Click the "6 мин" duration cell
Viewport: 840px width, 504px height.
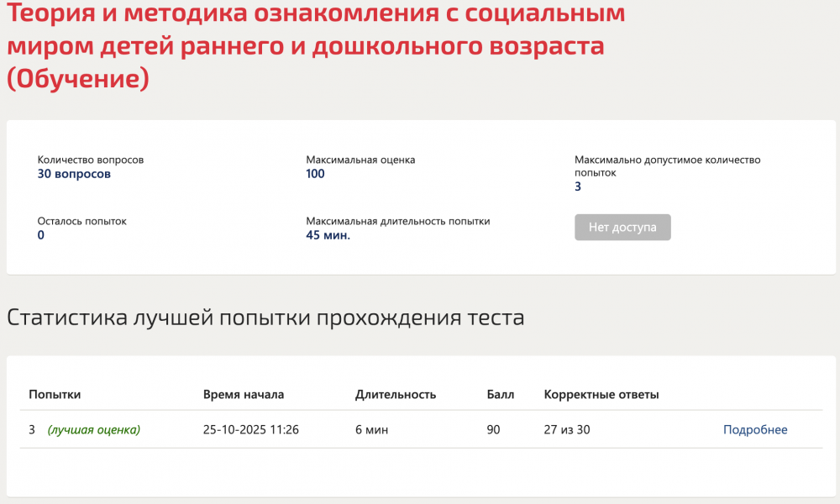370,430
